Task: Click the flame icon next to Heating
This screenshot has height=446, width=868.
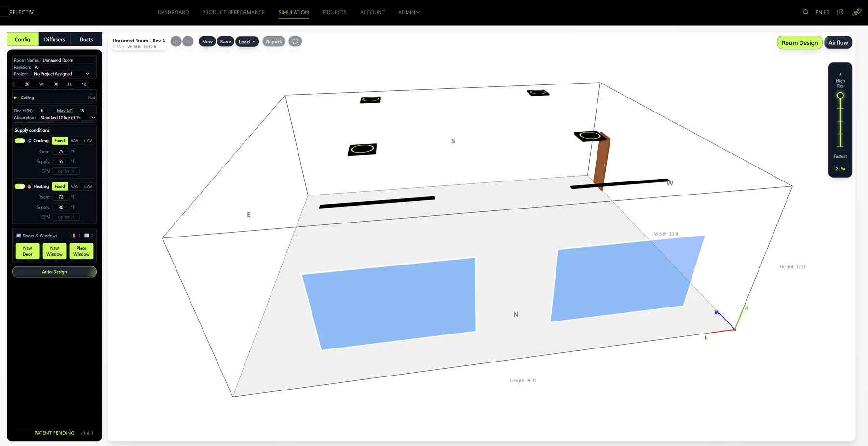Action: (29, 186)
